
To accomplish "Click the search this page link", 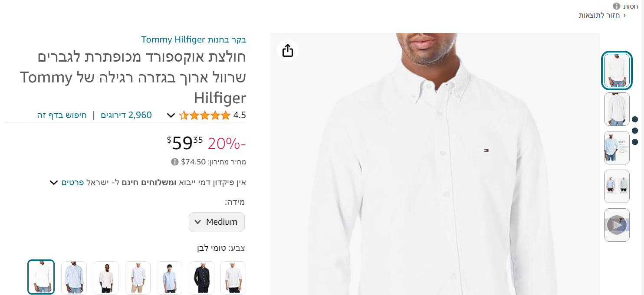I will coord(62,115).
